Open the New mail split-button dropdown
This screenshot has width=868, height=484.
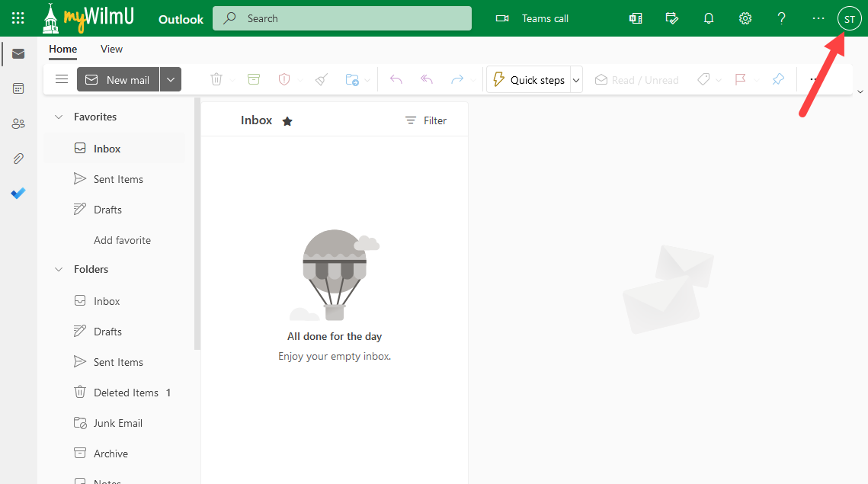click(x=171, y=79)
